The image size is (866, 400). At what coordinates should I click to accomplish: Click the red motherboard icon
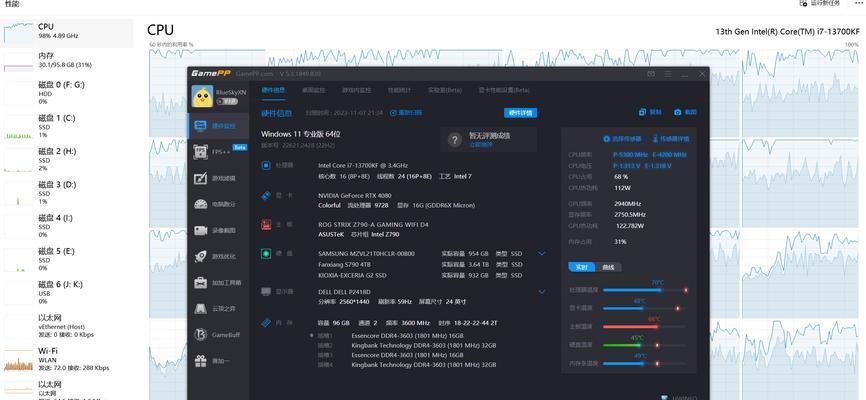tap(266, 225)
